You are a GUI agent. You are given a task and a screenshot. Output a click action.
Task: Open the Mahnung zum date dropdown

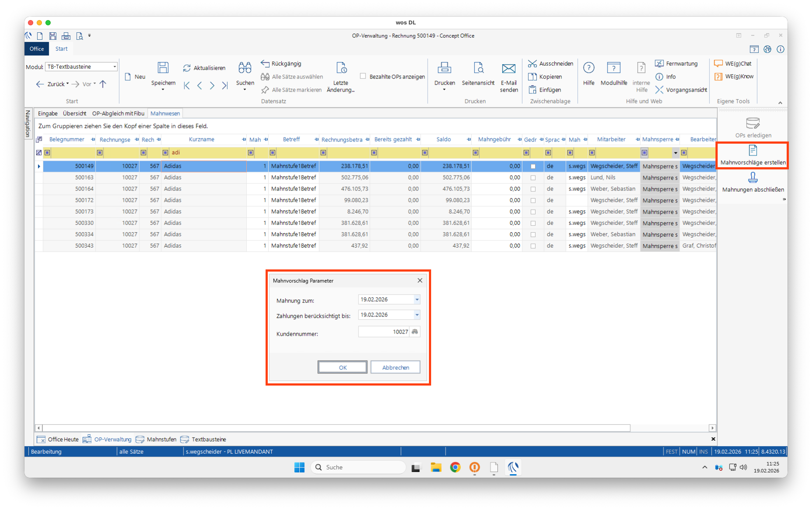(417, 300)
